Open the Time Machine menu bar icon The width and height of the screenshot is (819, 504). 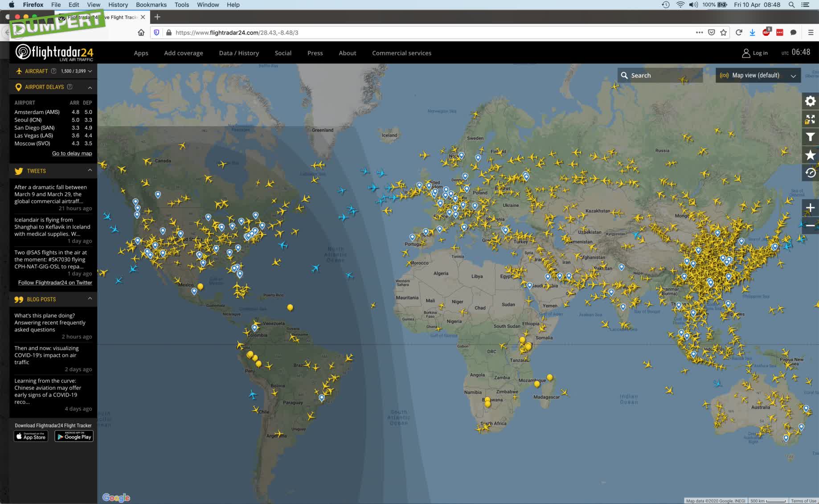pos(665,5)
